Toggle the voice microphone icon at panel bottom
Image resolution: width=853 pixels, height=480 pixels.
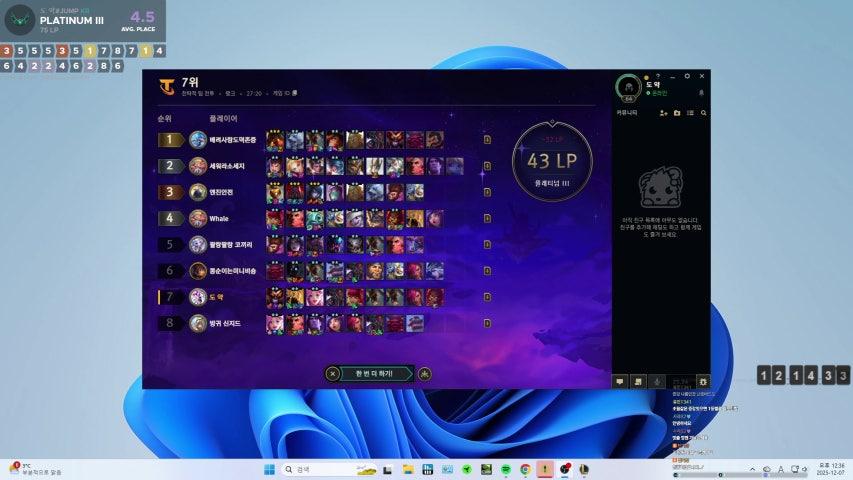(x=656, y=381)
